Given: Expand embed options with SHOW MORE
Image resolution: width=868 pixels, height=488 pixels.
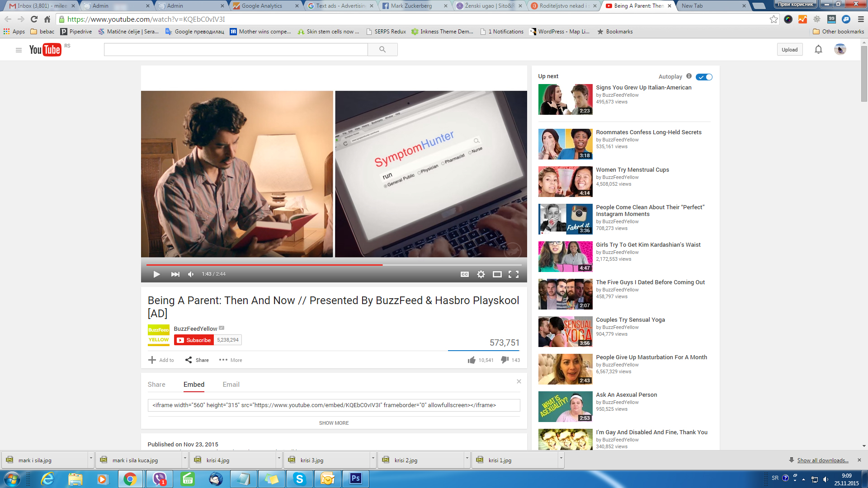Looking at the screenshot, I should 334,423.
